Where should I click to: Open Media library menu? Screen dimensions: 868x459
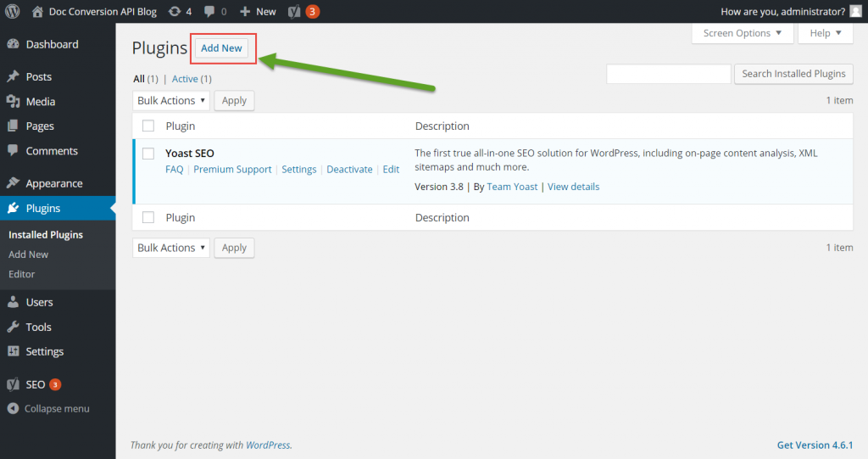click(x=41, y=102)
